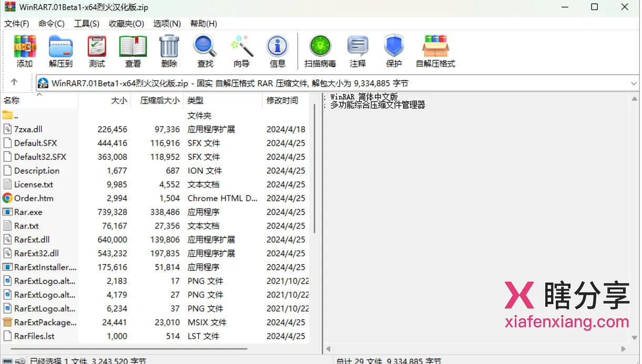Click the 2024/4/18 modified date

pyautogui.click(x=286, y=129)
